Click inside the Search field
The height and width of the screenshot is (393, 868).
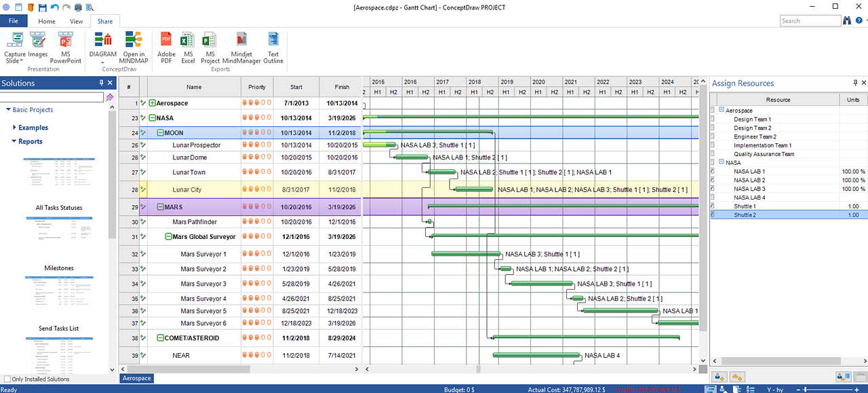810,20
